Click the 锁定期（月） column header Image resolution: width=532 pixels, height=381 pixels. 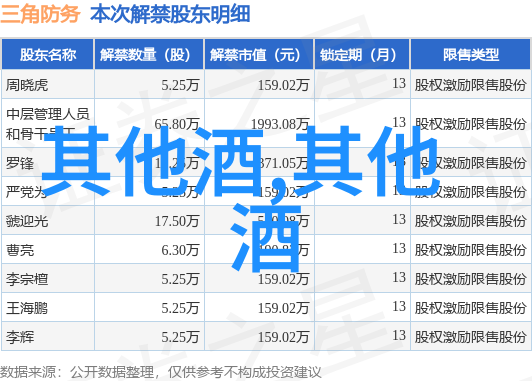click(362, 55)
